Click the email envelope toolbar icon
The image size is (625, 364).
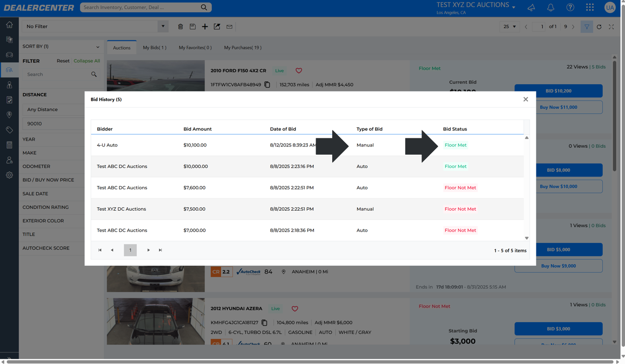coord(229,27)
